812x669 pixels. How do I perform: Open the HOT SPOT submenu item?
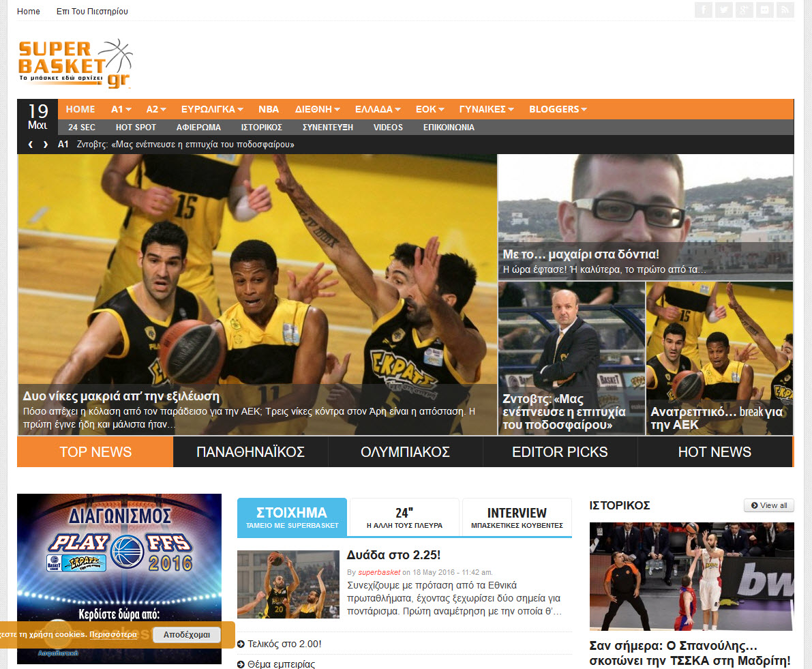pyautogui.click(x=136, y=128)
